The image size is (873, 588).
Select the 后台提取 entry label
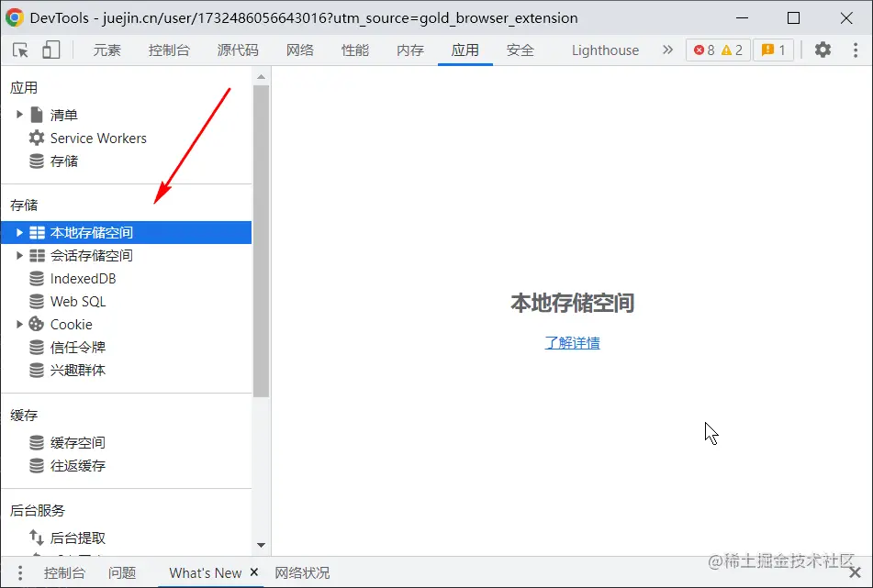point(77,538)
